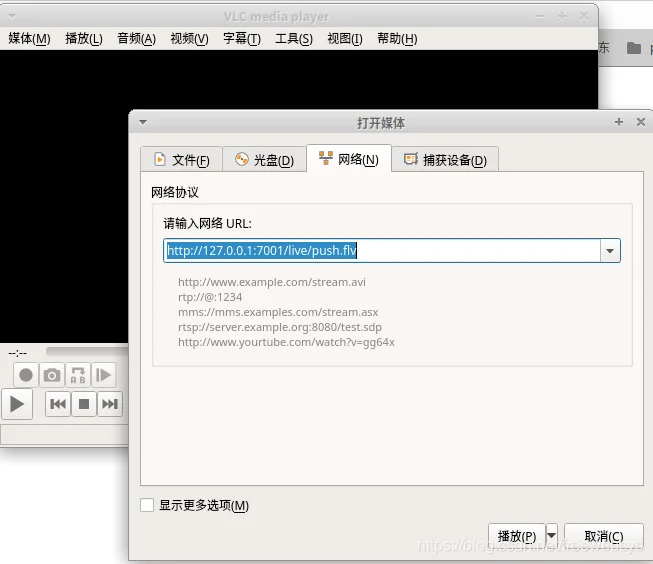This screenshot has width=653, height=564.
Task: Open the 视频(V) menu
Action: [x=189, y=39]
